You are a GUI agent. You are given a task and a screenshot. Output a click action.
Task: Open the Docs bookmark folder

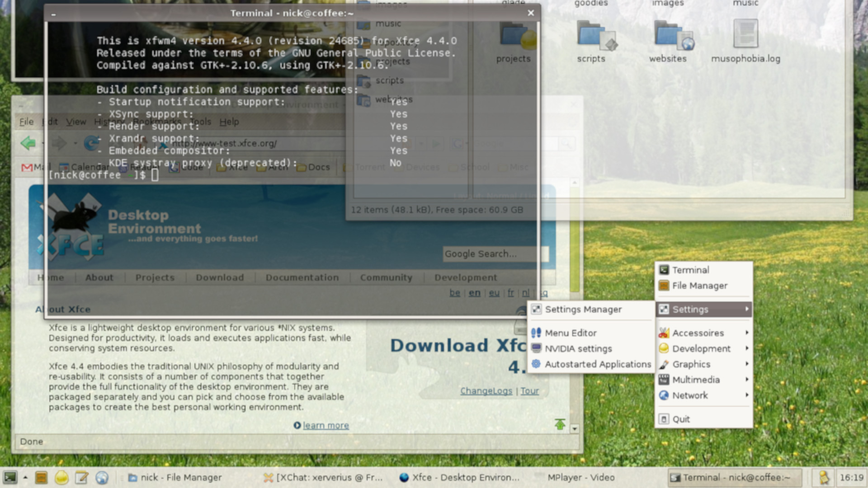coord(313,167)
